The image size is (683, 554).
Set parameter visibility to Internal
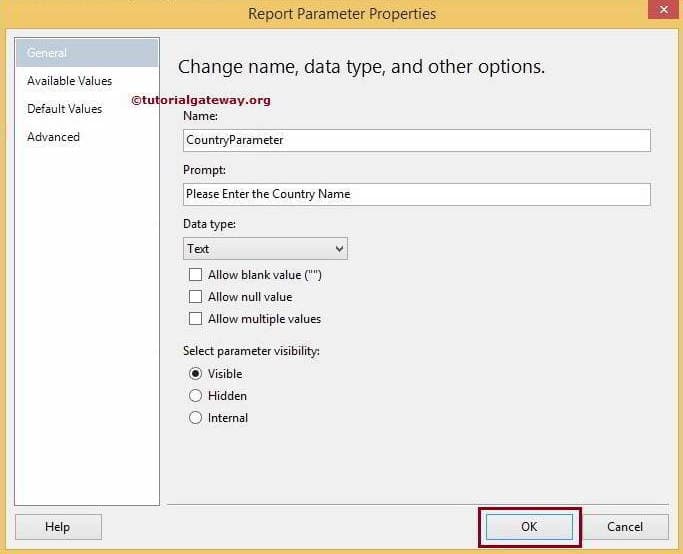[x=195, y=418]
